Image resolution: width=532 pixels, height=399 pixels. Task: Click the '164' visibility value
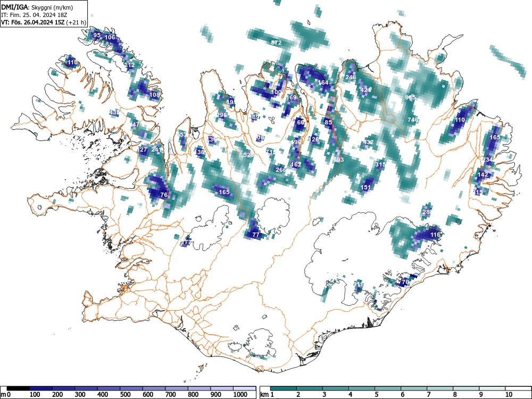coord(323,82)
